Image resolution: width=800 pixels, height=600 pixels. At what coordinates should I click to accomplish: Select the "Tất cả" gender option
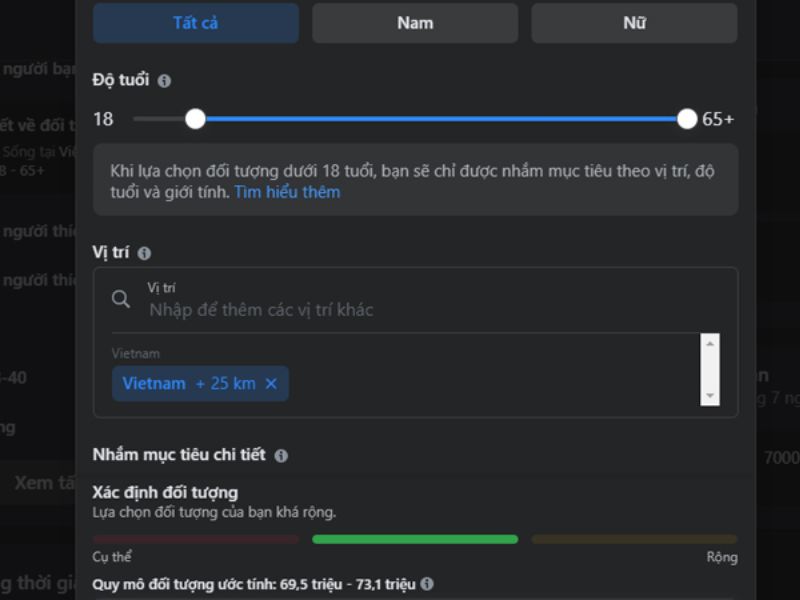click(196, 23)
